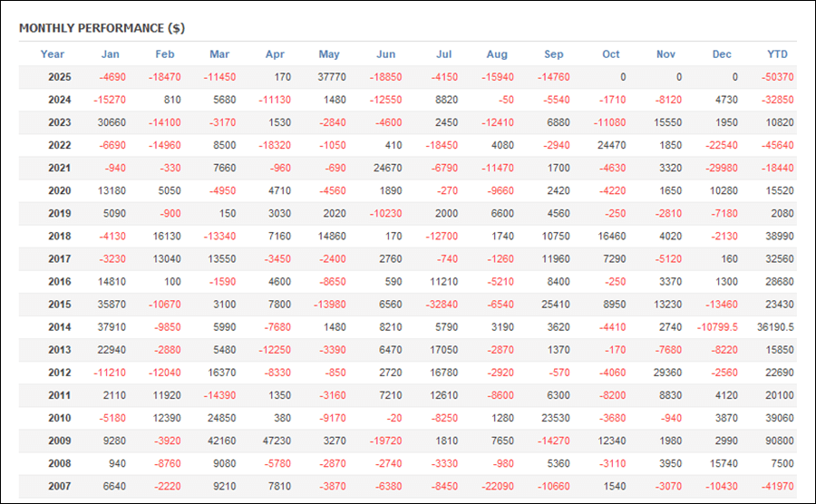The image size is (816, 504).
Task: Click the Dec column header
Action: pos(722,54)
